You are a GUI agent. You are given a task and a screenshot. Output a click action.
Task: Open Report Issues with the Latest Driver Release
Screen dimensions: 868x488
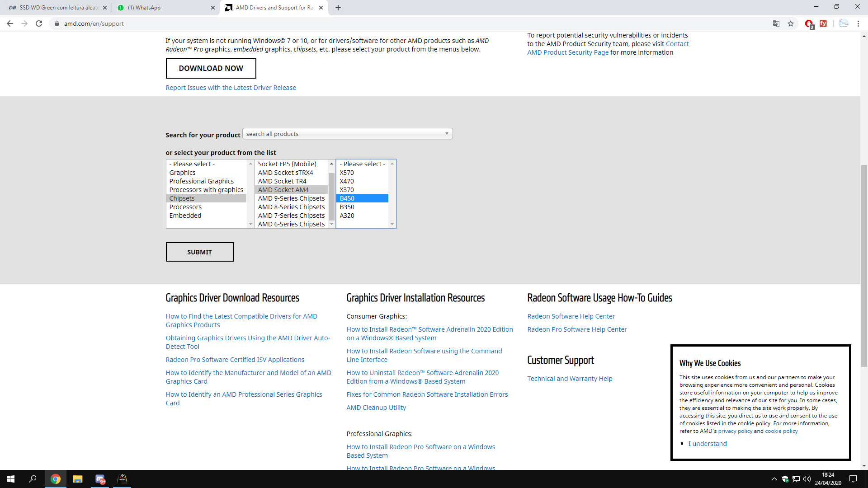pos(231,88)
